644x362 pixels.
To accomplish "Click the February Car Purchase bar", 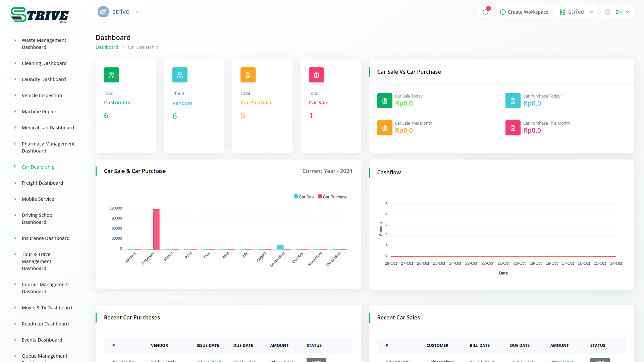I will [x=156, y=229].
